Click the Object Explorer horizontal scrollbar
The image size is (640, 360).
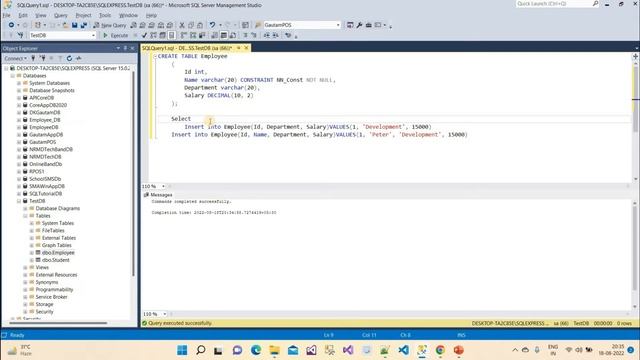click(58, 323)
